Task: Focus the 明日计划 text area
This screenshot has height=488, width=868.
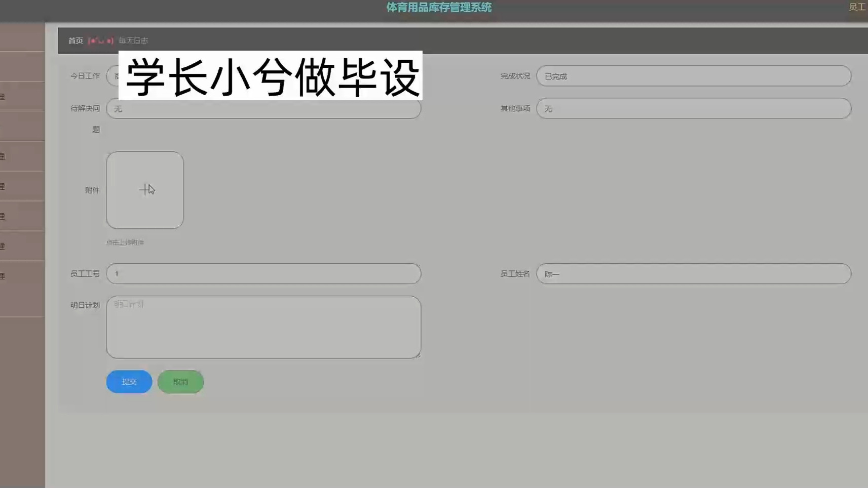Action: 263,327
